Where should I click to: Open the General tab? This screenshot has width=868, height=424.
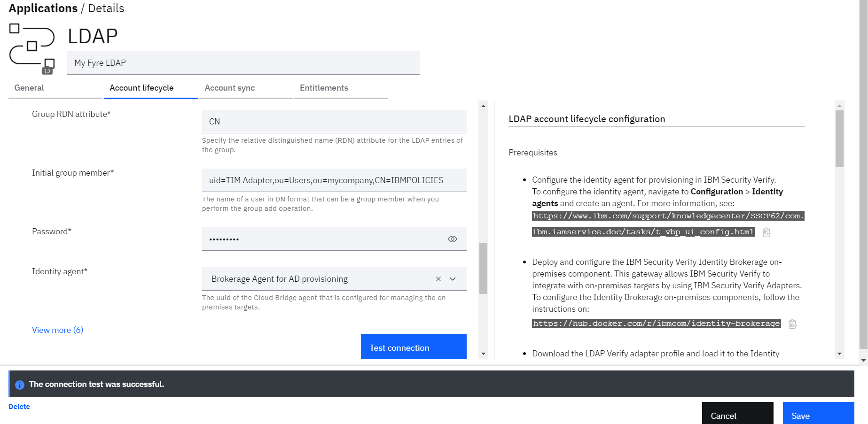pyautogui.click(x=55, y=88)
